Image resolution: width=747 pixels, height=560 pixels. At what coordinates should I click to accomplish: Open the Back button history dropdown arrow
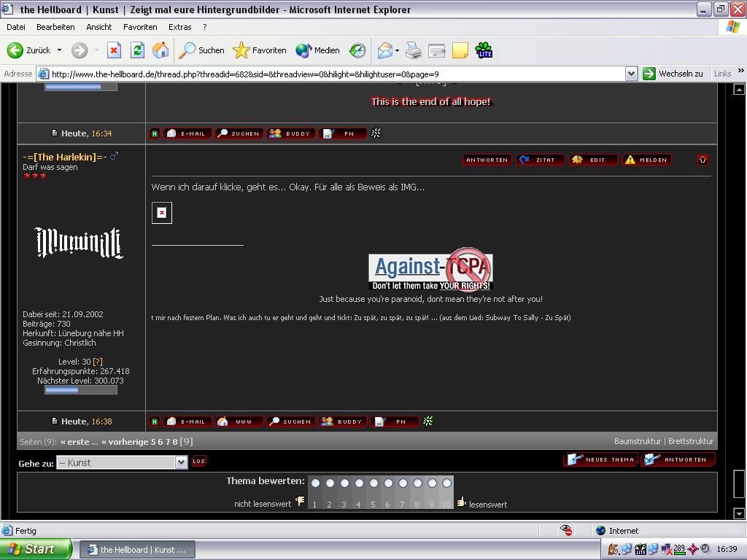coord(60,50)
